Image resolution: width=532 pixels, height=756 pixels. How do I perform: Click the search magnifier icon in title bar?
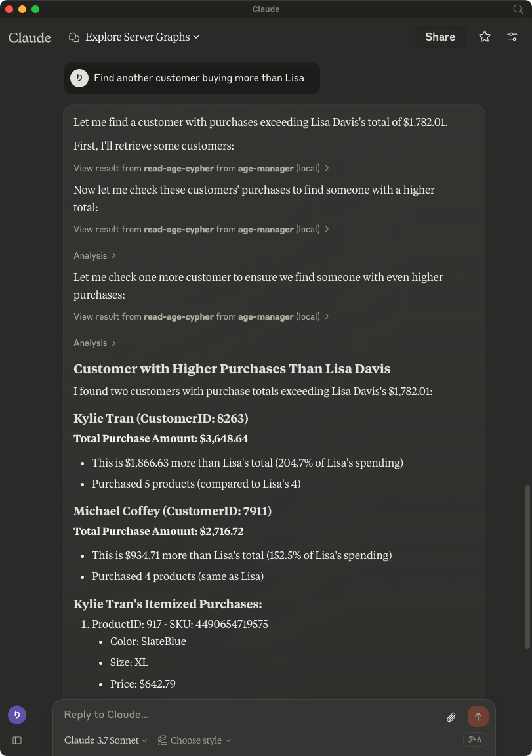[x=518, y=9]
